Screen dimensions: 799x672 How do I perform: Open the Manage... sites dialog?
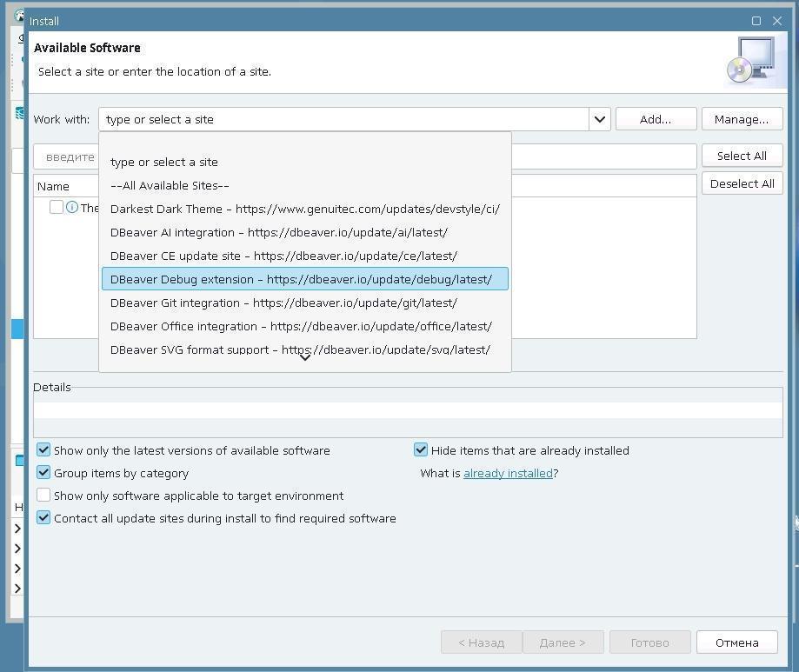[x=741, y=119]
